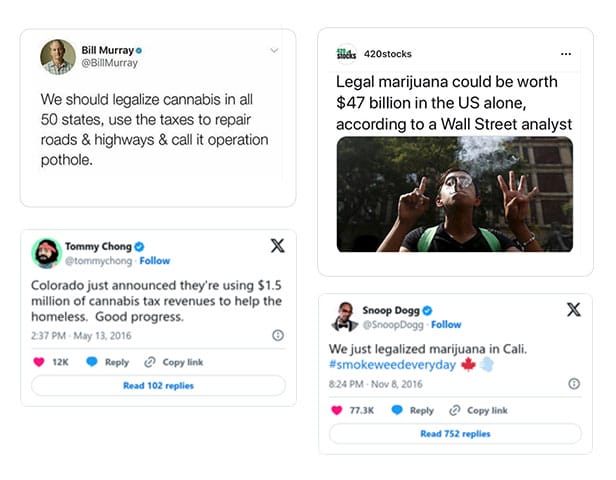The image size is (616, 480).
Task: Follow Tommy Chong
Action: pyautogui.click(x=155, y=261)
